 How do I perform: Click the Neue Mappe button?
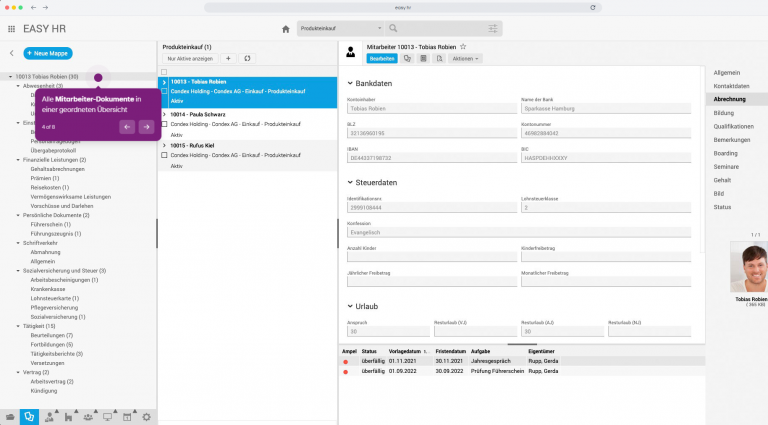(x=48, y=52)
